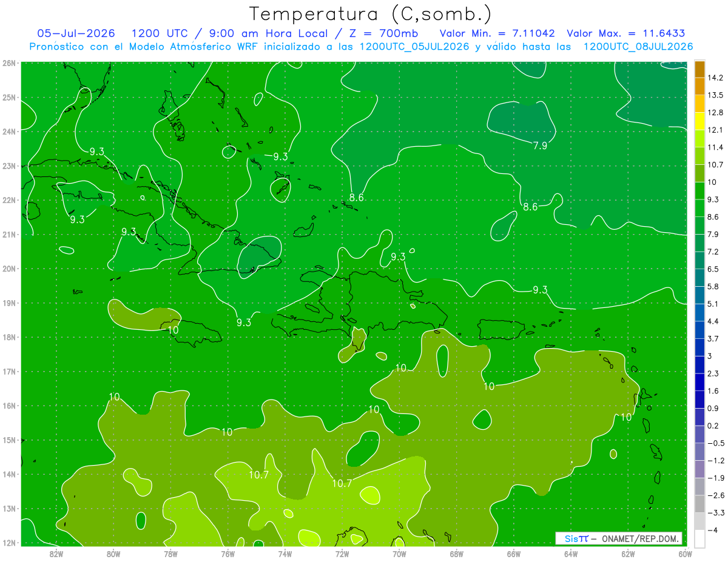Click the gray colorbar swatch between -3.3 and -2.6
This screenshot has height=562, width=728.
click(699, 504)
